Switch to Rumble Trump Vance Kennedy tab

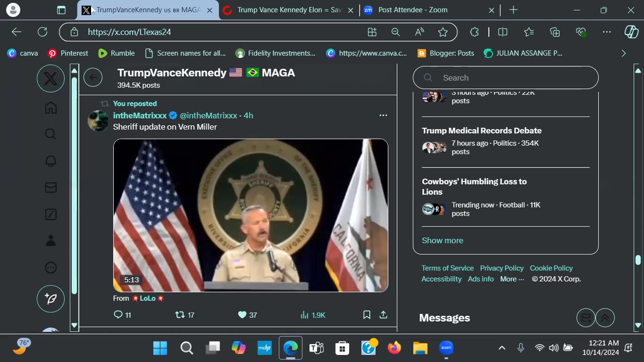click(x=289, y=10)
